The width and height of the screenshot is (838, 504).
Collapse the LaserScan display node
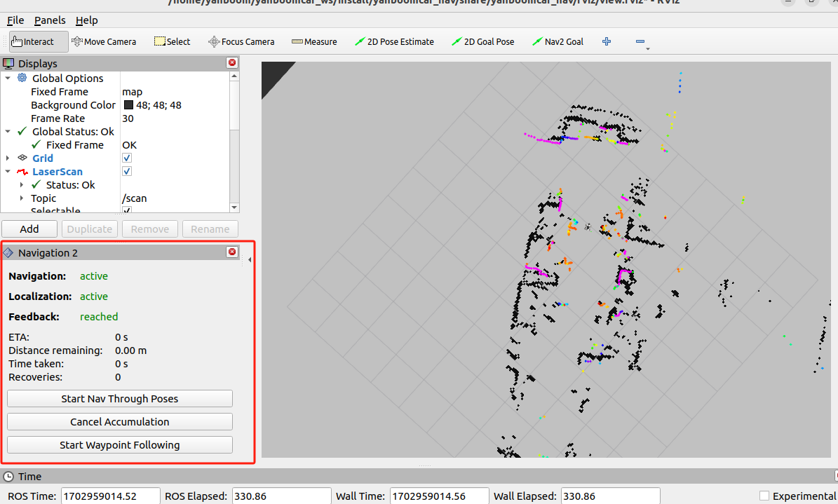pos(8,172)
